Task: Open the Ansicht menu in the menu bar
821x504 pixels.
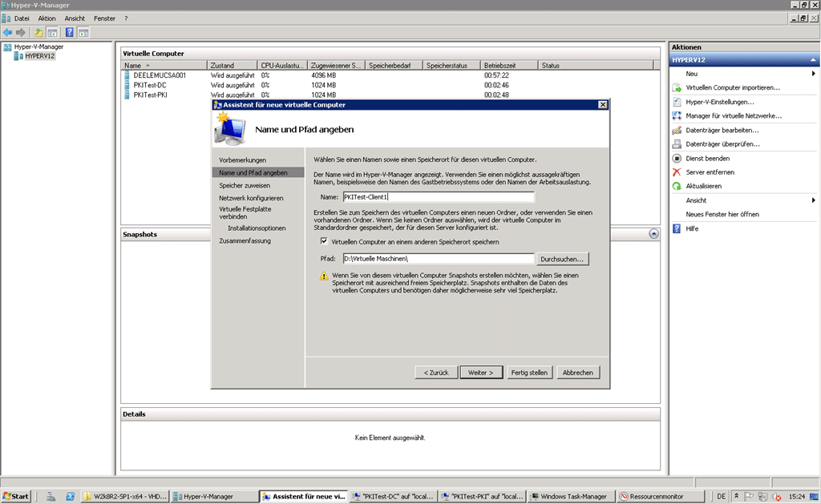Action: tap(75, 18)
